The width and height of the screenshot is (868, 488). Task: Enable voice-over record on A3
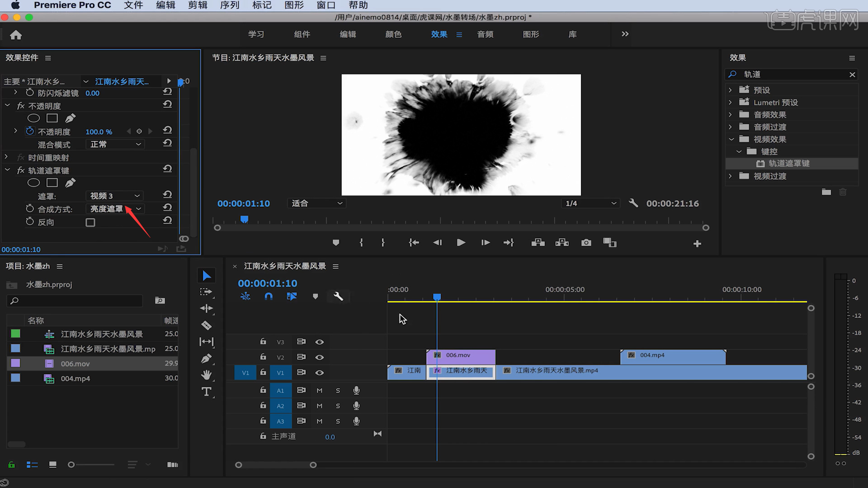coord(356,421)
